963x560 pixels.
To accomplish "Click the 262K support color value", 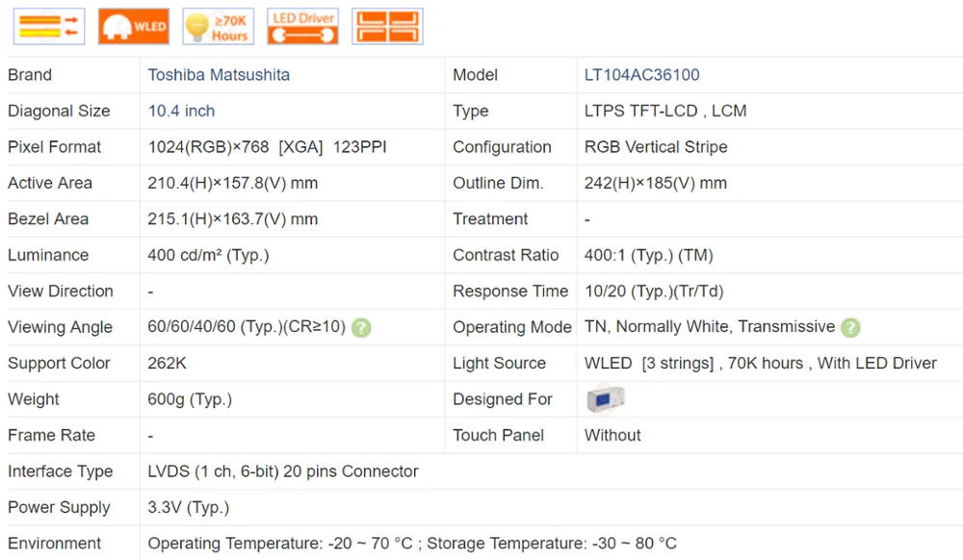I will click(167, 363).
